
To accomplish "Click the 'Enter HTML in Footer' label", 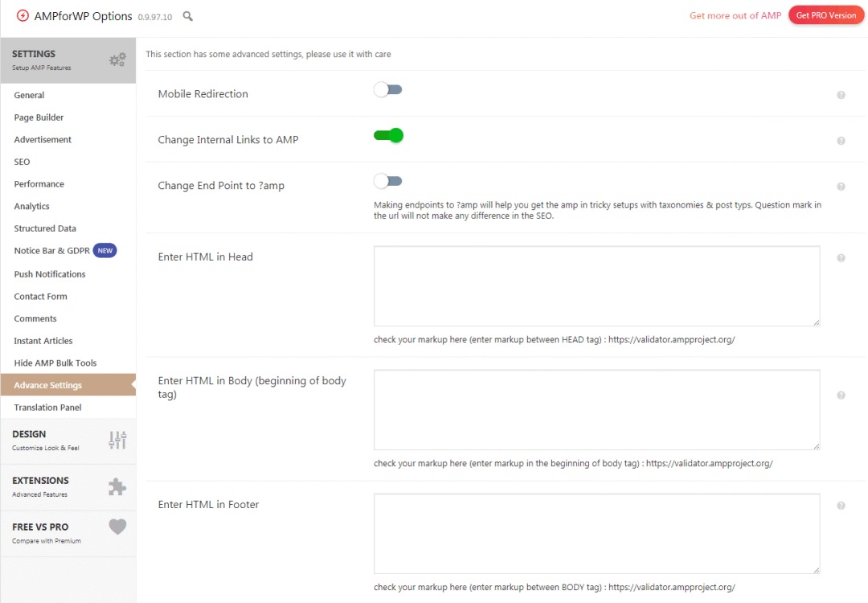I will (x=209, y=504).
